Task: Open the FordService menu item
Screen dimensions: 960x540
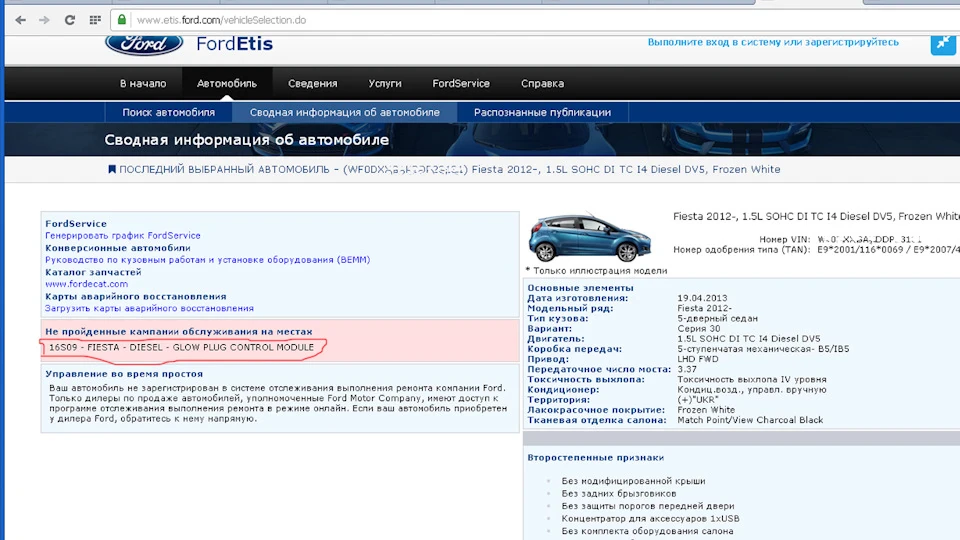Action: [461, 83]
